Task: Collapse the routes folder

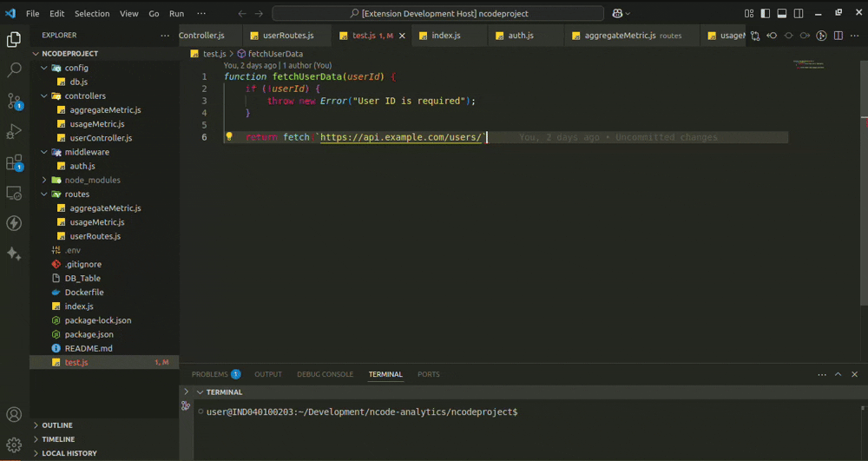Action: click(x=44, y=194)
